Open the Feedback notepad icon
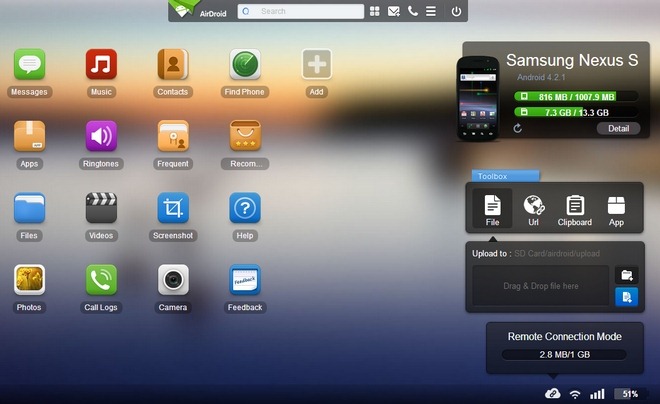 tap(245, 279)
